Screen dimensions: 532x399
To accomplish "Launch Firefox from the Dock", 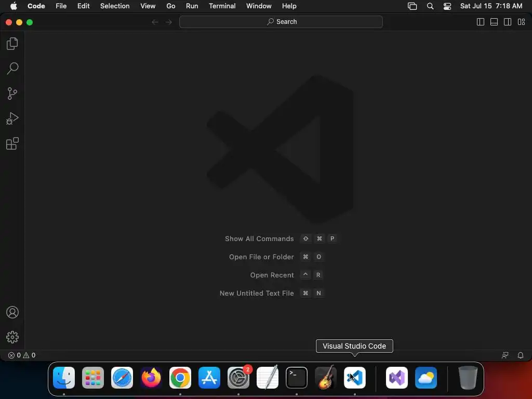I will (x=151, y=378).
